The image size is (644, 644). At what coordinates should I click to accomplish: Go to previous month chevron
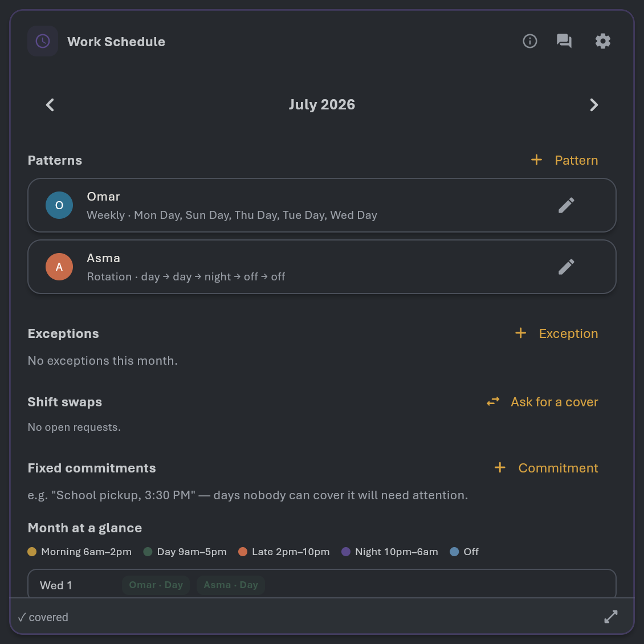coord(50,105)
